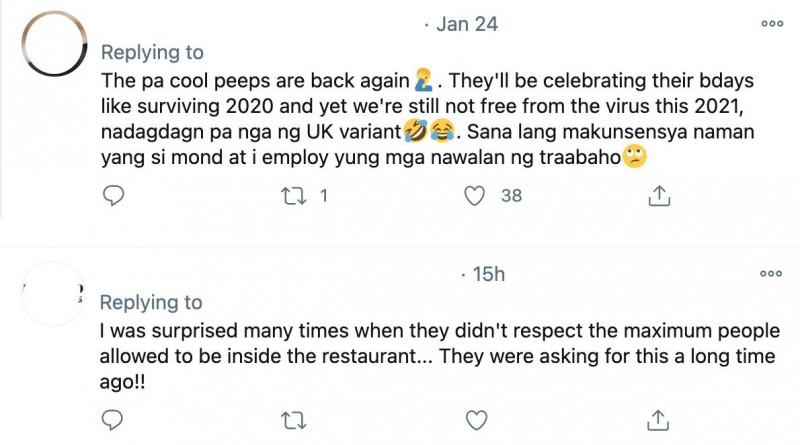Open more options on 15h tweet

point(771,273)
